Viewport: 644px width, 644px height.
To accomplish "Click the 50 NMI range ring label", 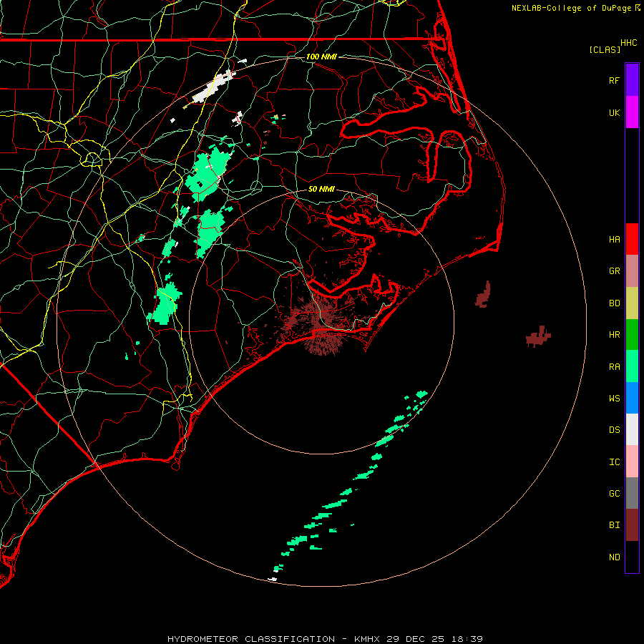I will tap(321, 189).
